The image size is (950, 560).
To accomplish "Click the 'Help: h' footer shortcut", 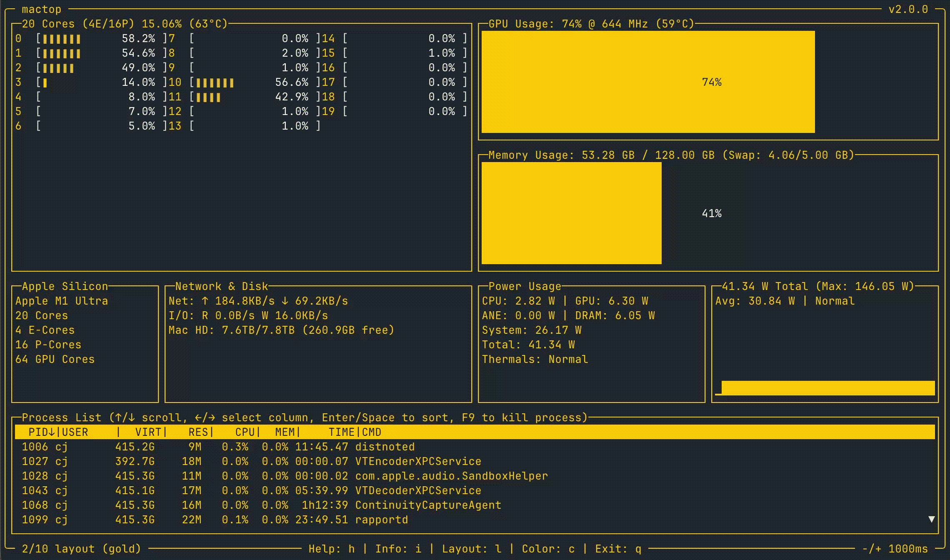I will (332, 549).
